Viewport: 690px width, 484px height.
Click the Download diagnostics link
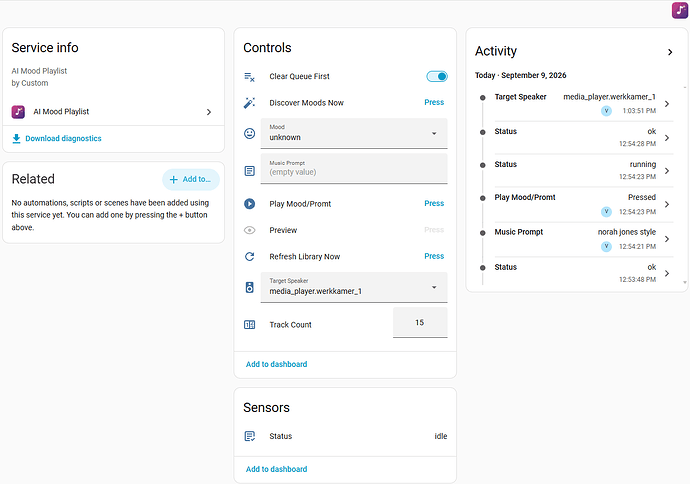[x=63, y=139]
